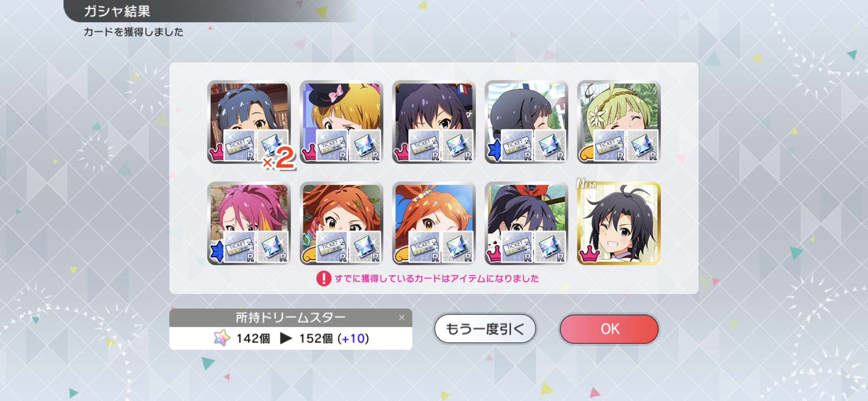Click the red OK button

(609, 329)
